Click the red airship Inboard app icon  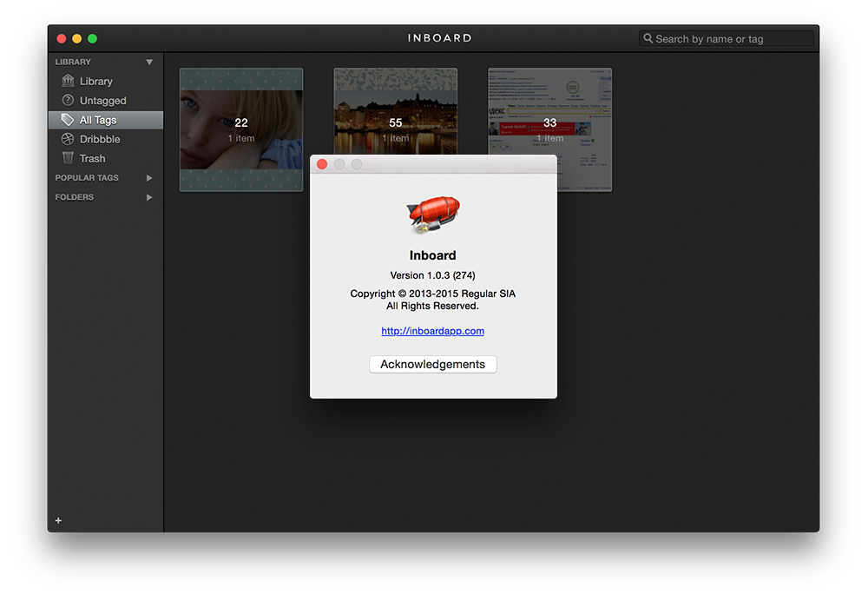[x=432, y=214]
